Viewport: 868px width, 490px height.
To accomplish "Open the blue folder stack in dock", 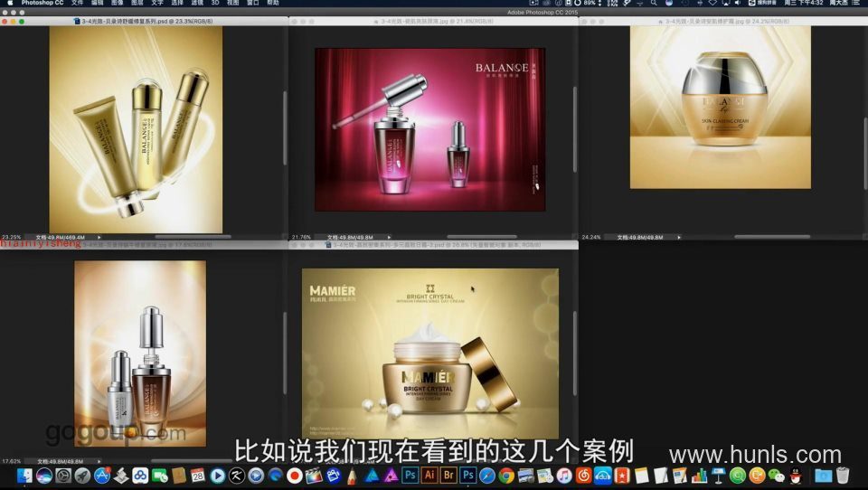I will [823, 476].
